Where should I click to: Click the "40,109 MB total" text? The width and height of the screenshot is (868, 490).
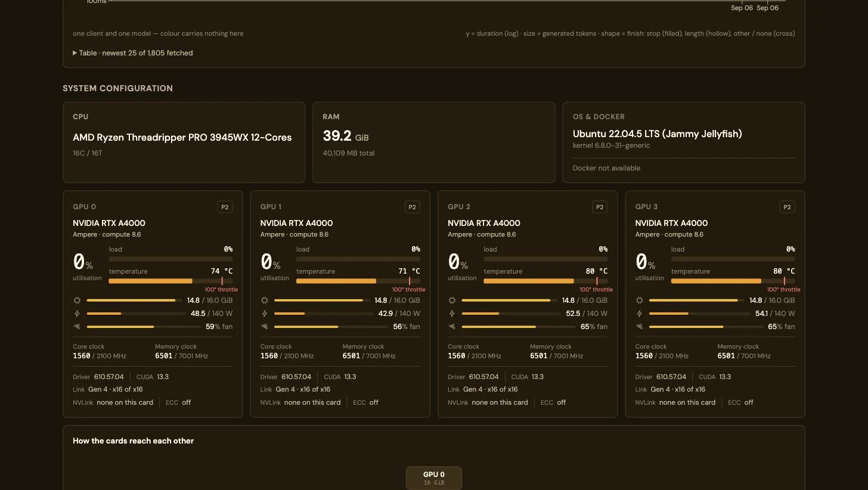tap(349, 153)
